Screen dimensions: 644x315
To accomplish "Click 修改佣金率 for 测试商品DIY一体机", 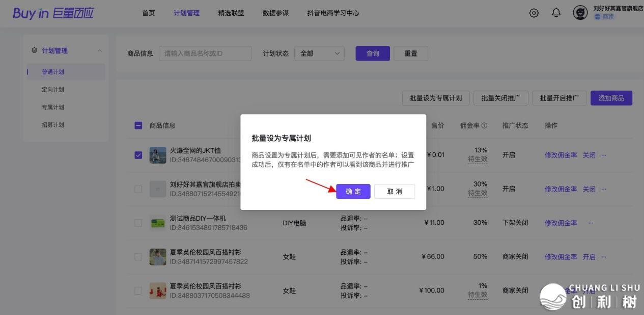I will tap(561, 223).
